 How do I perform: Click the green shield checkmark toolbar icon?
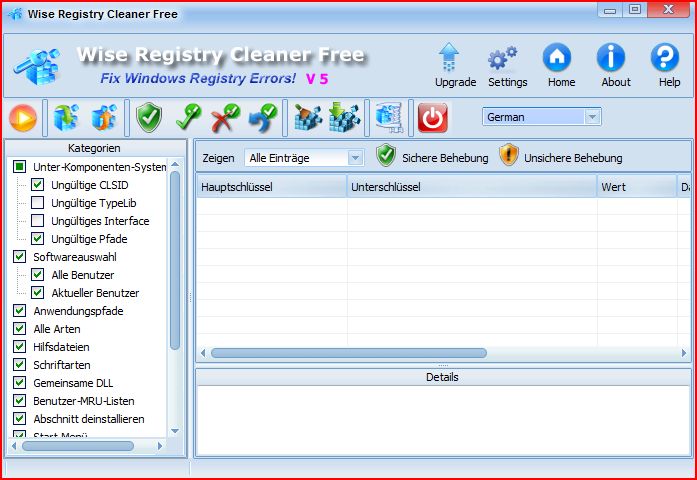(149, 118)
